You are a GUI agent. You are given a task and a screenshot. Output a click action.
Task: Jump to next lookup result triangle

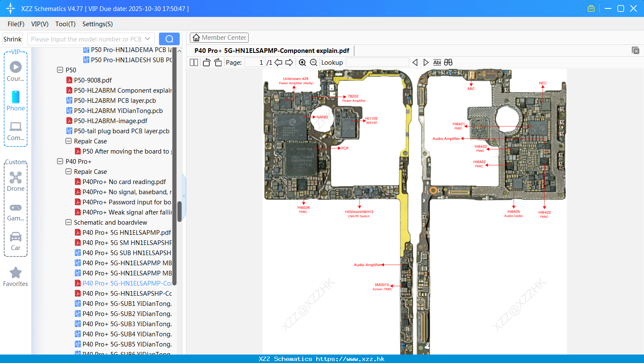[426, 63]
